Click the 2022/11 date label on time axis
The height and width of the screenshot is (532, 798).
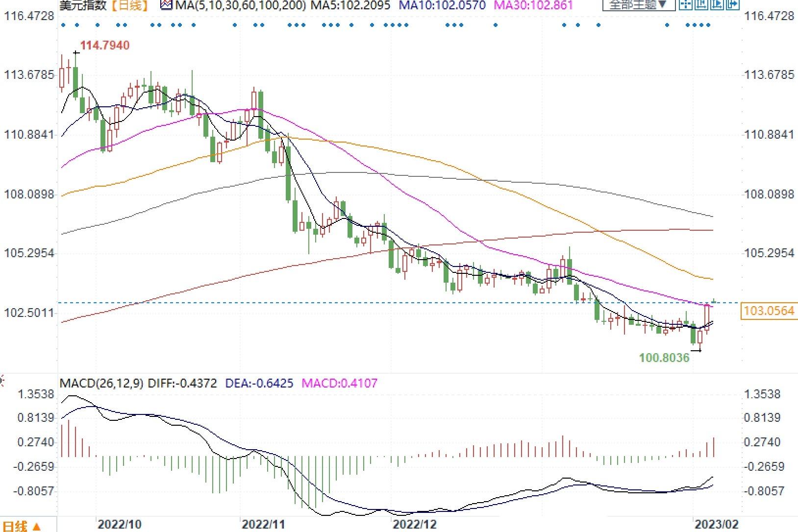[x=264, y=524]
